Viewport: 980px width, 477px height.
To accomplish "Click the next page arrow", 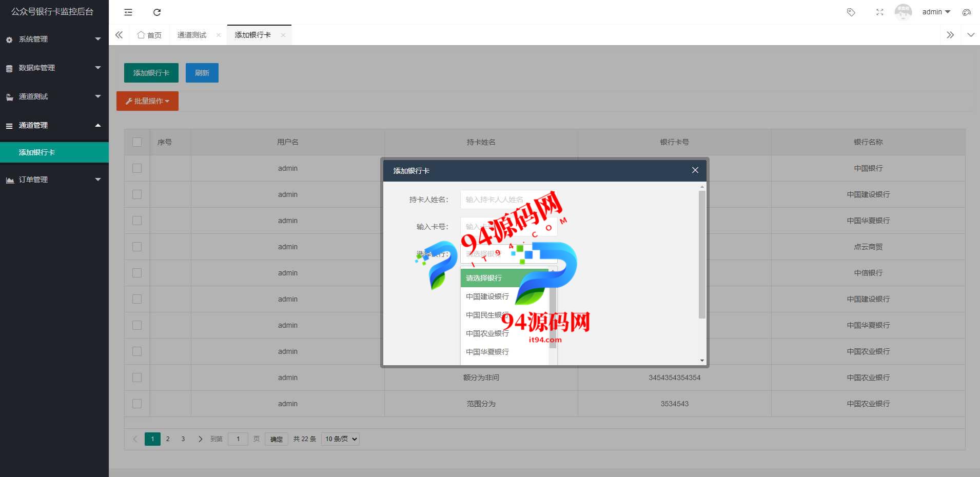I will 200,439.
